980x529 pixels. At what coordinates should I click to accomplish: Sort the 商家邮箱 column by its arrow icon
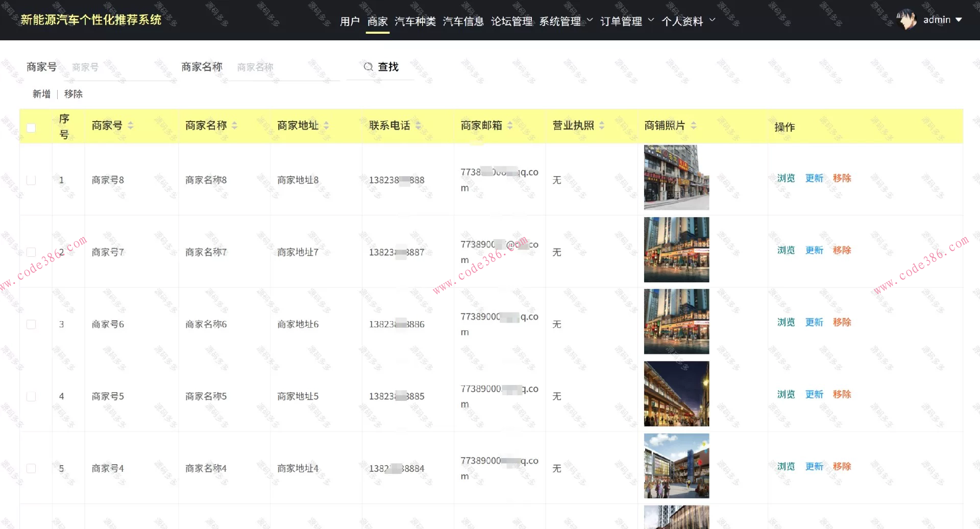click(509, 126)
